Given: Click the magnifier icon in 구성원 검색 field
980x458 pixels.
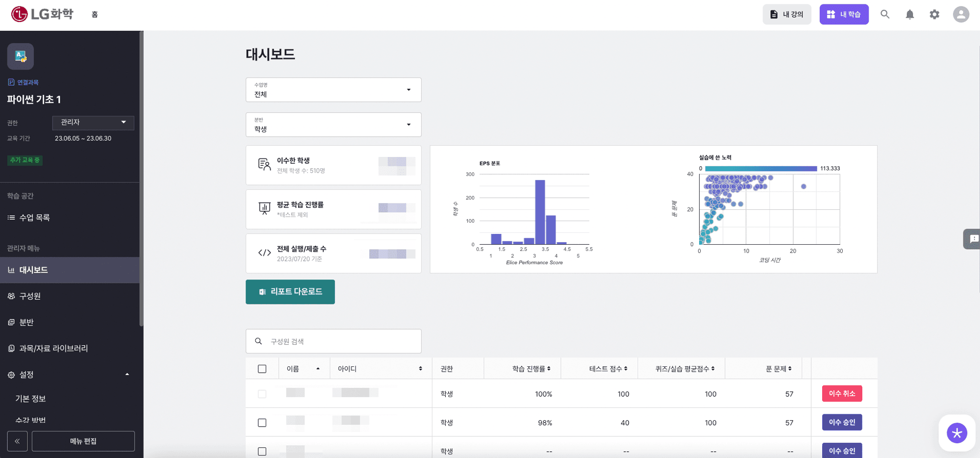Looking at the screenshot, I should [x=258, y=341].
